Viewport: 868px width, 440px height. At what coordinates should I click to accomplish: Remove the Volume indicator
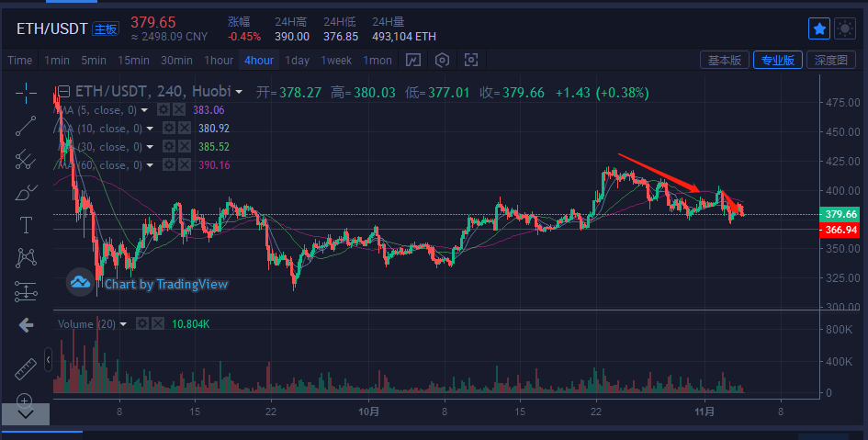tap(158, 323)
